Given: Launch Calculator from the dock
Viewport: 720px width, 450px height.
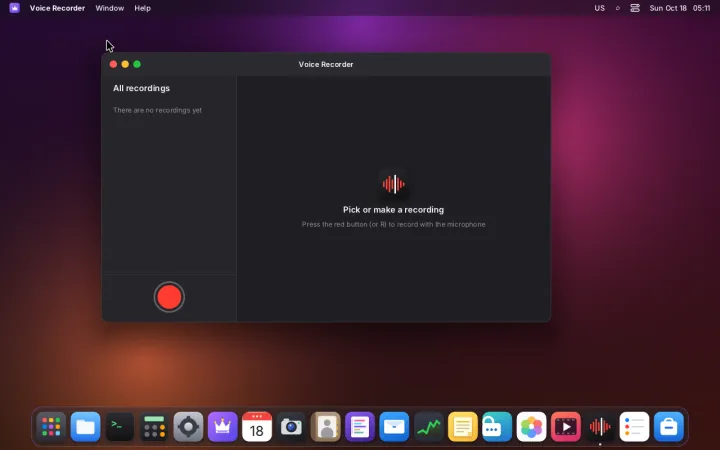Looking at the screenshot, I should [x=154, y=427].
